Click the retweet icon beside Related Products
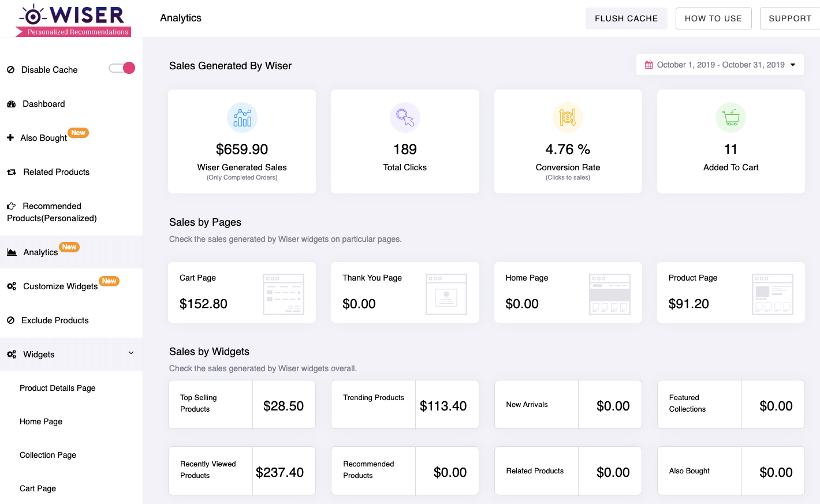This screenshot has height=504, width=820. (x=12, y=172)
